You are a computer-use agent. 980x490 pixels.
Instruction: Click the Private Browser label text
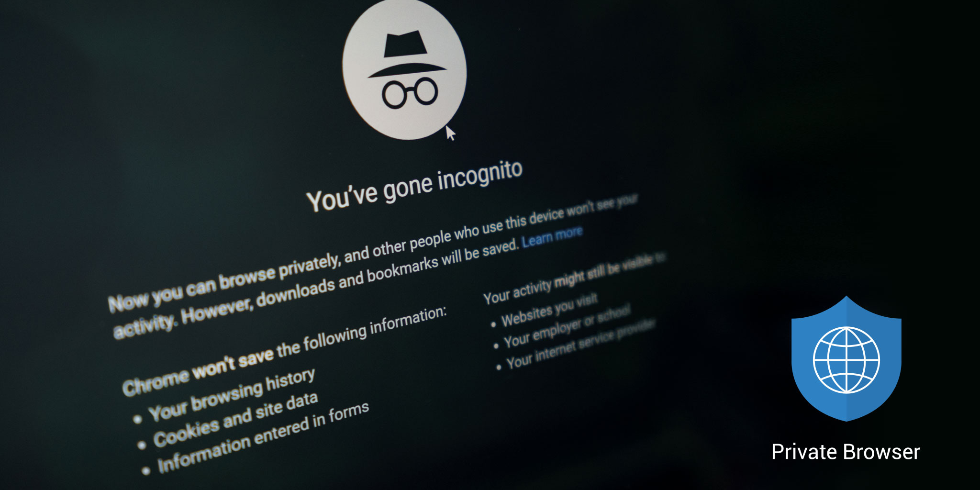click(x=846, y=452)
